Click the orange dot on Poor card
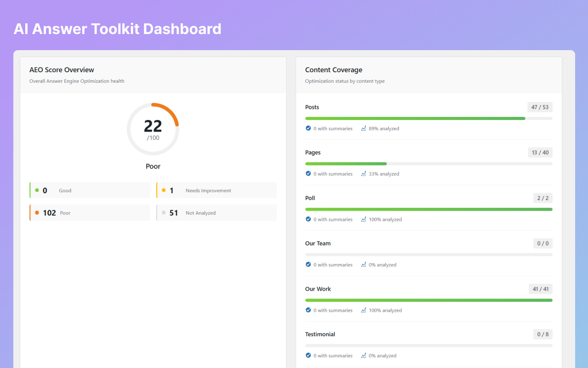Viewport: 588px width, 368px height. (x=37, y=213)
